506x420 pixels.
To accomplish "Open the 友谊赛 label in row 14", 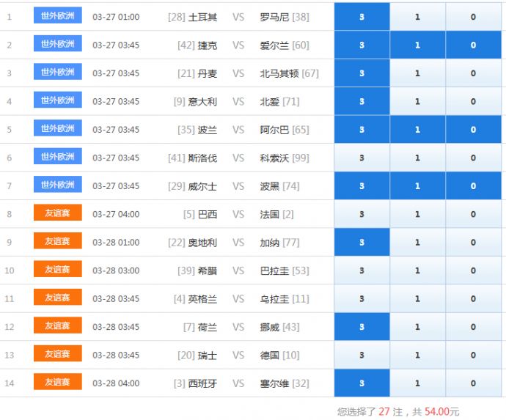I will click(x=57, y=383).
